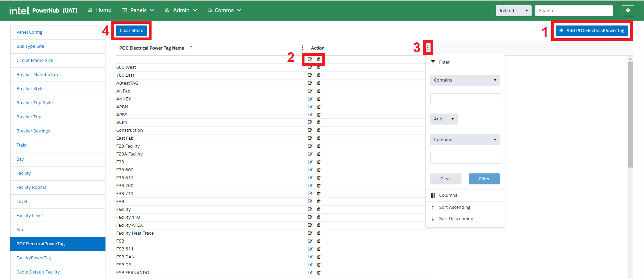The width and height of the screenshot is (644, 279).
Task: Click trash icon for Facility ATEX
Action: tap(319, 225)
